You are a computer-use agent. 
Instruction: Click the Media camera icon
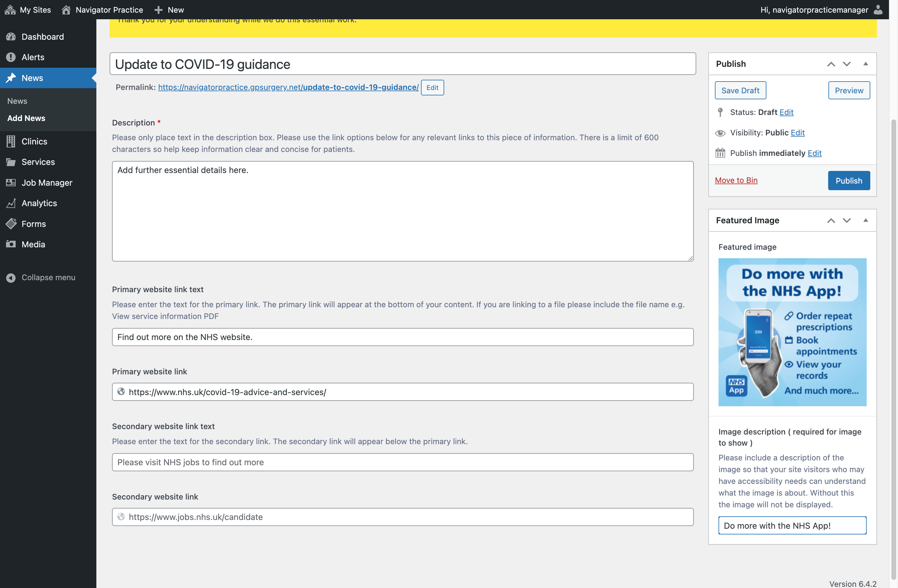(11, 244)
